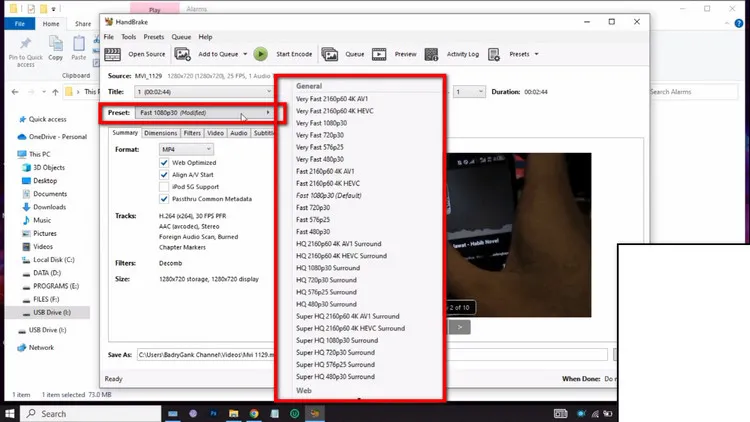Open Chrome from the taskbar

(x=254, y=413)
